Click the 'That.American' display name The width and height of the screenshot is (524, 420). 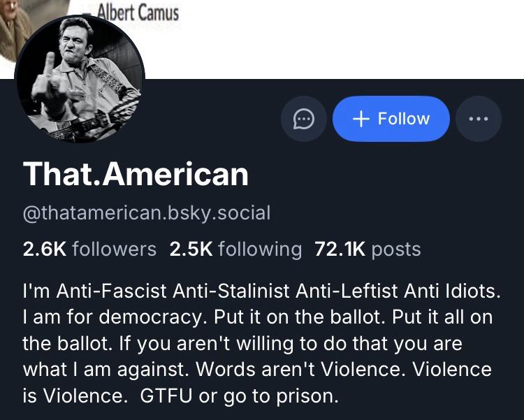136,174
